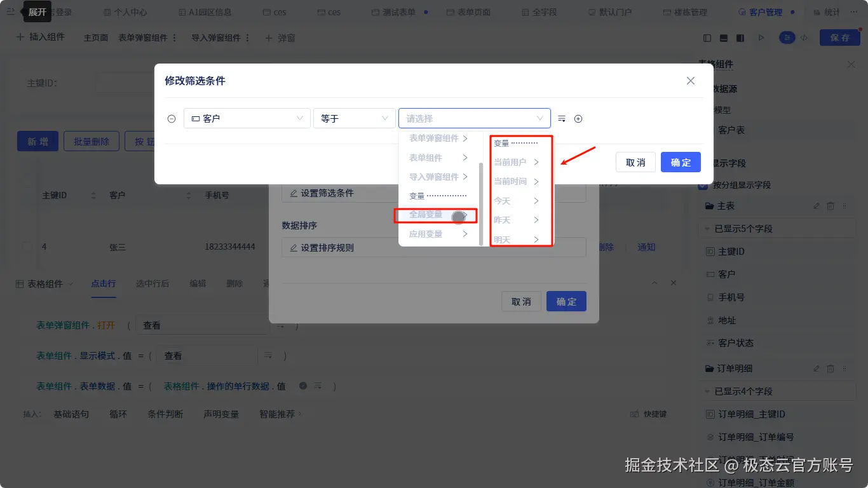Switch to 点击行 event tab
This screenshot has width=868, height=488.
coord(104,283)
